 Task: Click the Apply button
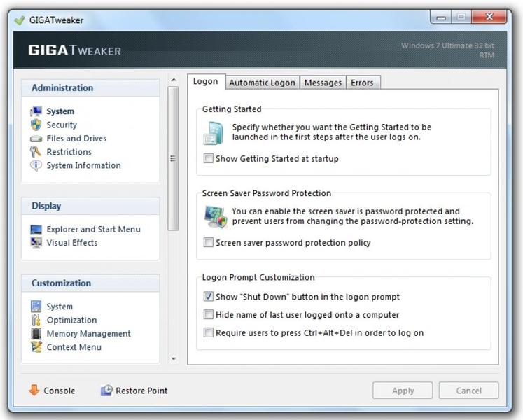[x=403, y=391]
